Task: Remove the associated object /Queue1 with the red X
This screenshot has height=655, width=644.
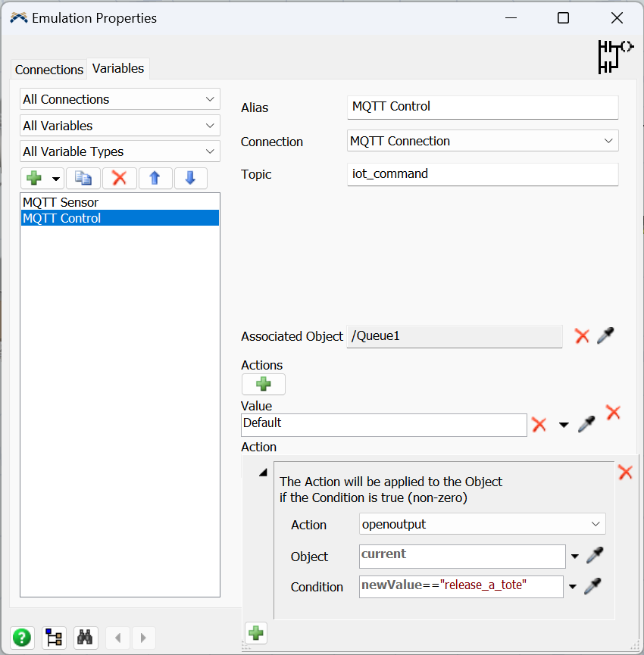Action: click(582, 336)
